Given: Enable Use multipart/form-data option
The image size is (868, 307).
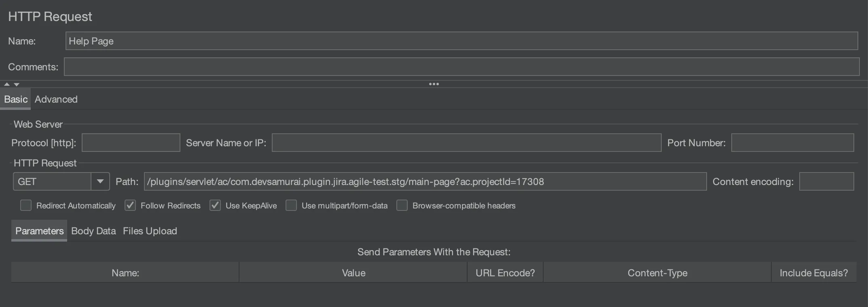Looking at the screenshot, I should 291,205.
